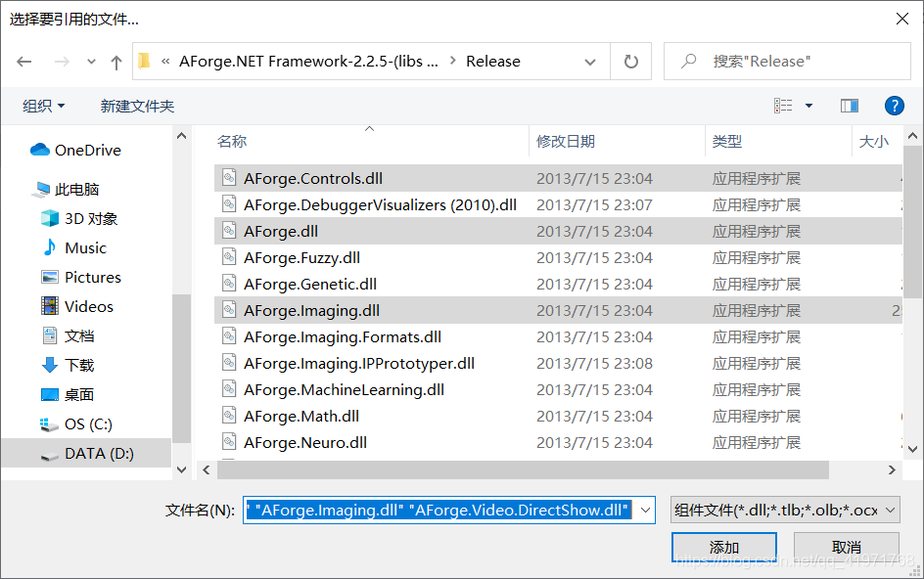Open 文档 folder in sidebar
The height and width of the screenshot is (579, 924).
(69, 335)
